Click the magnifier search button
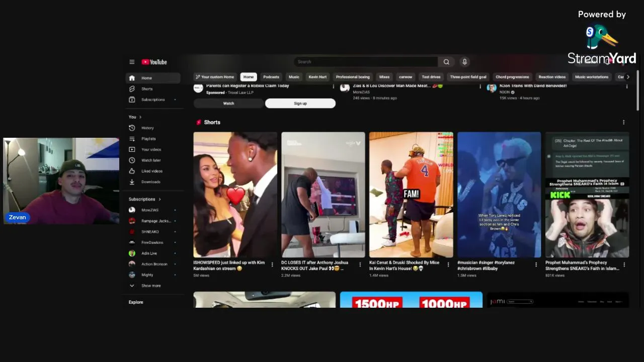This screenshot has width=644, height=362. point(446,62)
